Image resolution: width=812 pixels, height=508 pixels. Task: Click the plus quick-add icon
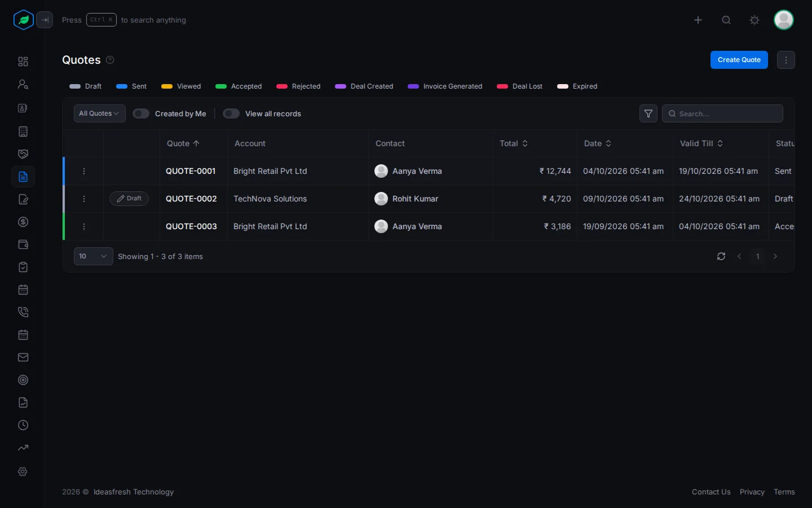(698, 20)
